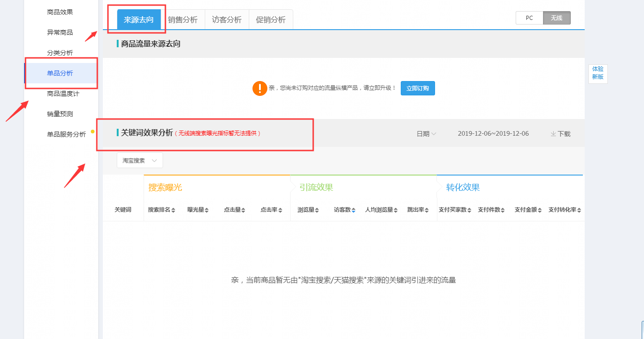Sort by 支付金额 column arrows
The width and height of the screenshot is (644, 339).
540,210
